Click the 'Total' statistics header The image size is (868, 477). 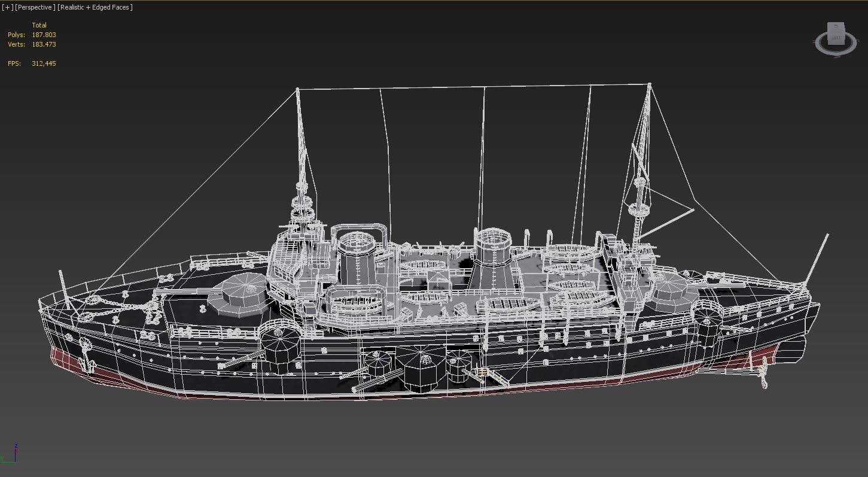pyautogui.click(x=39, y=25)
